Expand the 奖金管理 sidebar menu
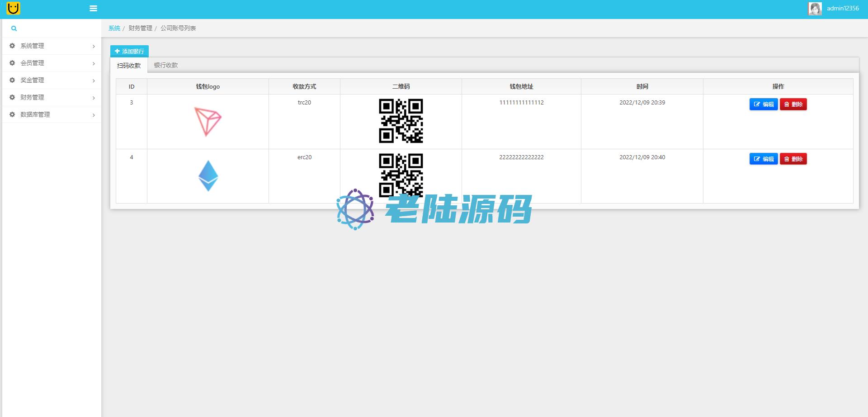Screen dimensions: 868x417 (32, 80)
